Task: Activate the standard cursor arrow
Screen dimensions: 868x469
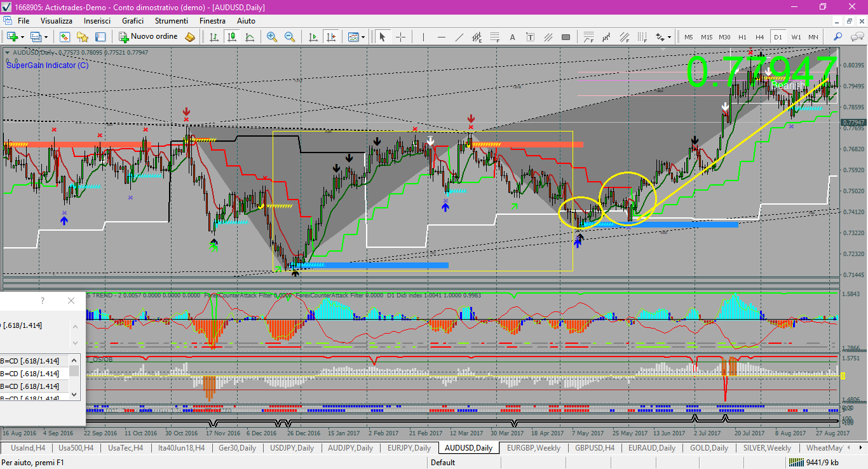Action: [x=383, y=37]
